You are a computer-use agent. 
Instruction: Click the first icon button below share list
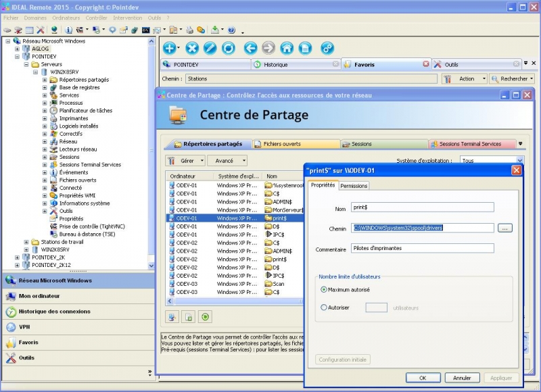[x=172, y=317]
